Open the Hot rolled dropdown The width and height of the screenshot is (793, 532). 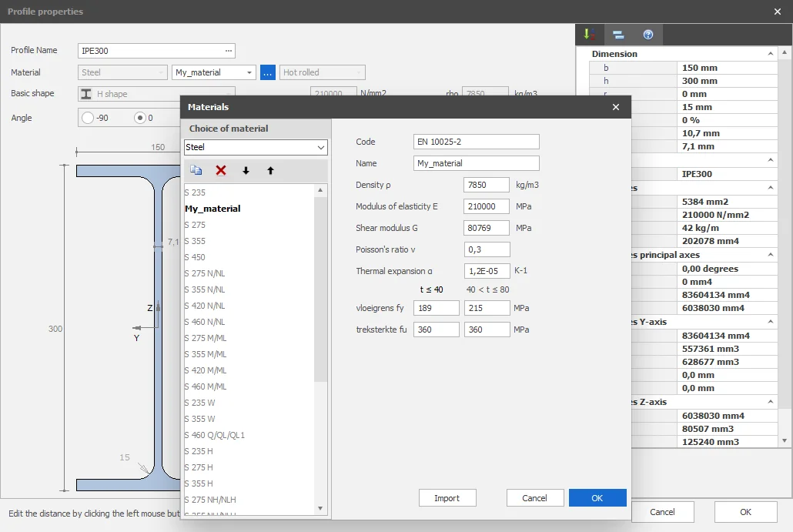tap(322, 72)
